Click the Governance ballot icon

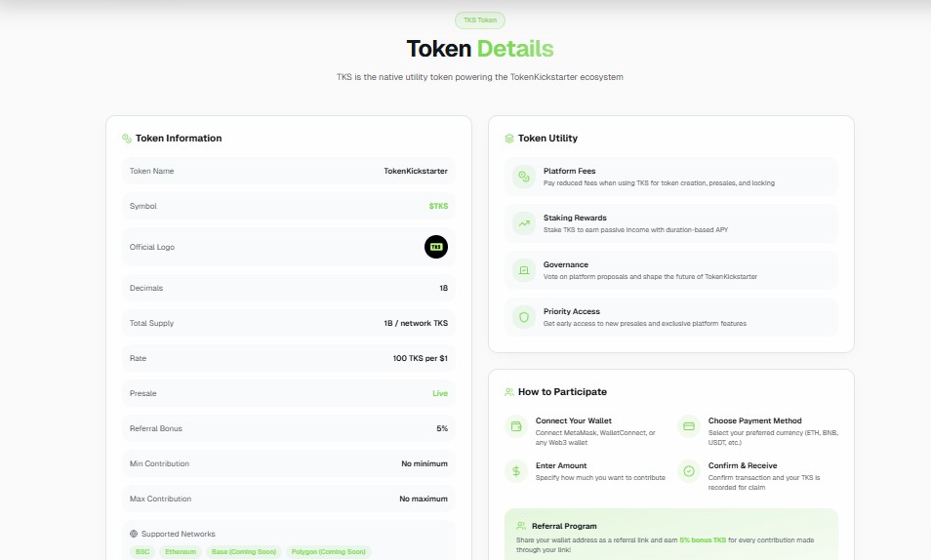tap(524, 270)
